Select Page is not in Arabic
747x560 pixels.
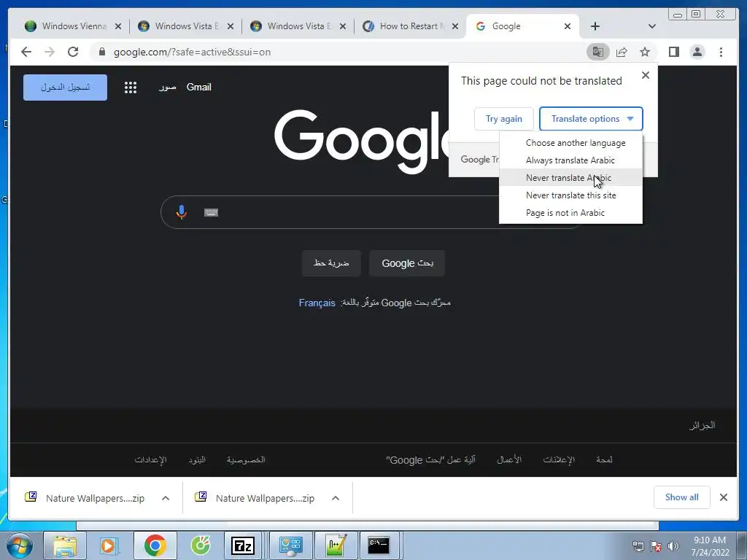click(570, 213)
